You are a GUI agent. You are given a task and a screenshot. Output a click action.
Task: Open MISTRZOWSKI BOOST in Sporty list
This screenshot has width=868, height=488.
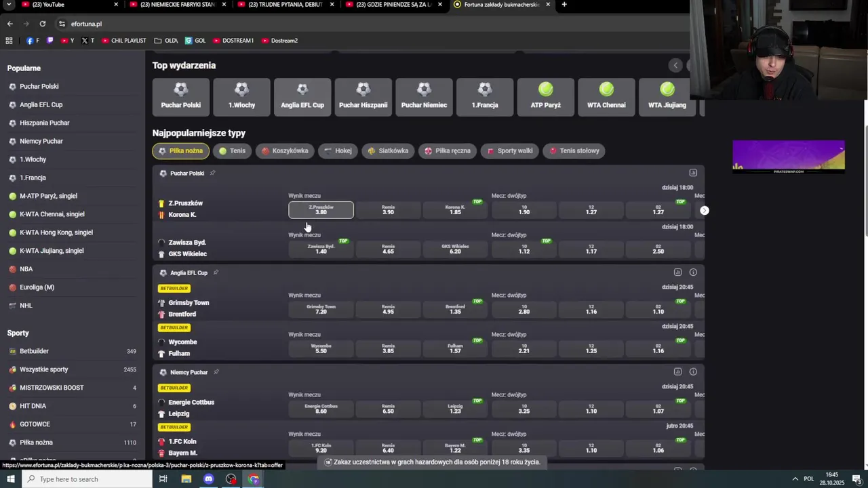click(x=72, y=388)
